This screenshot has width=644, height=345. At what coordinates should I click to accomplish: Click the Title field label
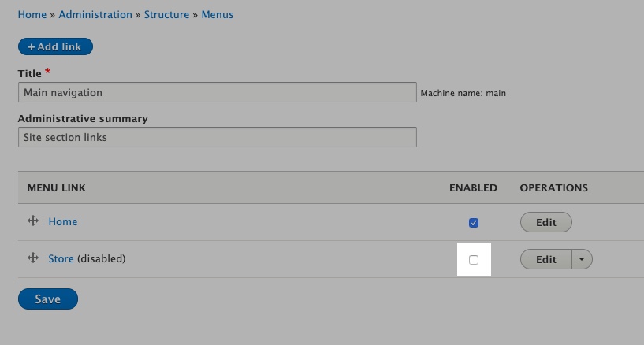[30, 73]
